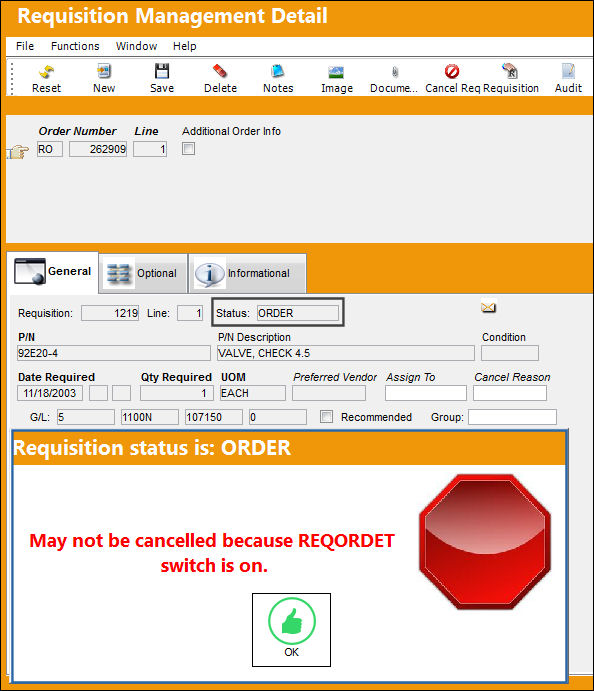This screenshot has width=594, height=691.
Task: Click the Preferred Vendor field
Action: [x=329, y=393]
